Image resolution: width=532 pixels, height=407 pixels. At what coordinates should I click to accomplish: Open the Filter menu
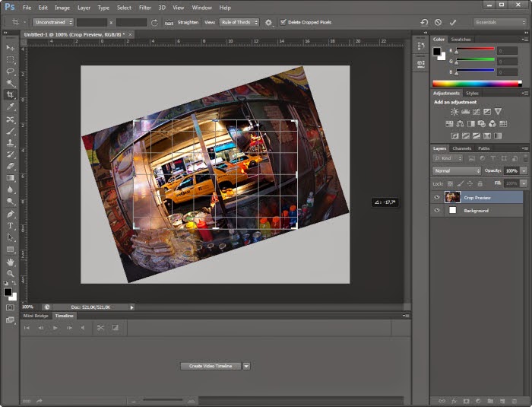(145, 8)
